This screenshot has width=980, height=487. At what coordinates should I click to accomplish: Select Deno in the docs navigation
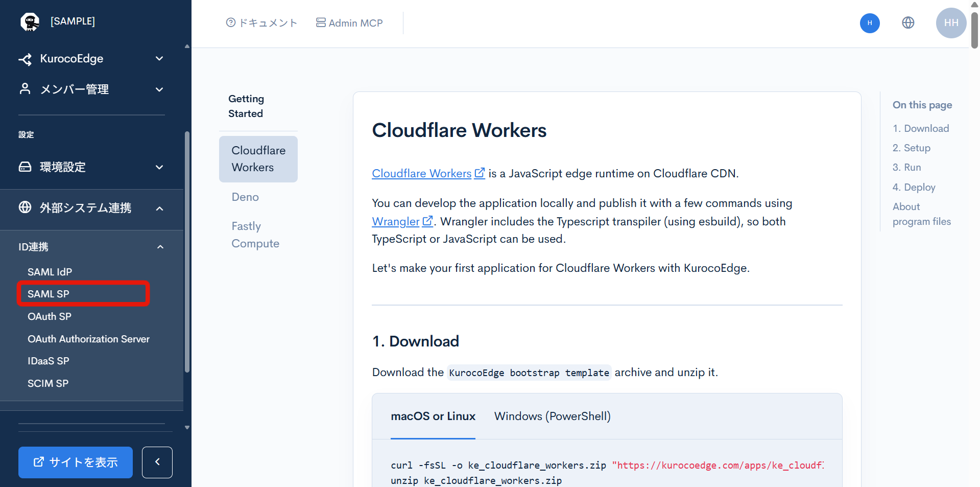245,197
